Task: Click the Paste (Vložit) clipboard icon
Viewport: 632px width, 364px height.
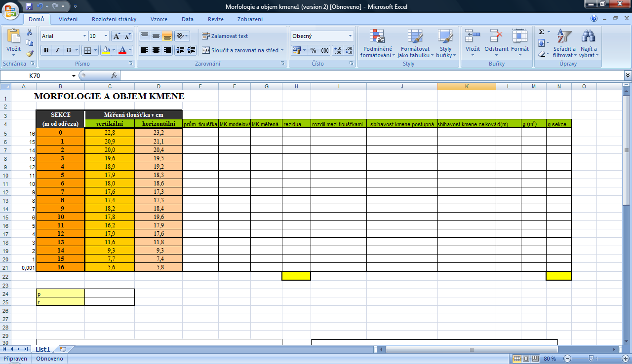Action: pyautogui.click(x=13, y=36)
